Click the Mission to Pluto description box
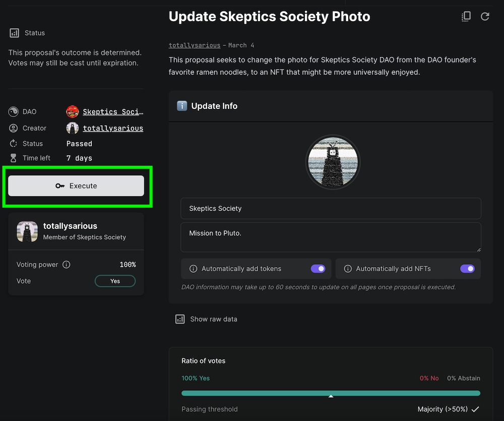Viewport: 504px width, 421px height. [331, 237]
